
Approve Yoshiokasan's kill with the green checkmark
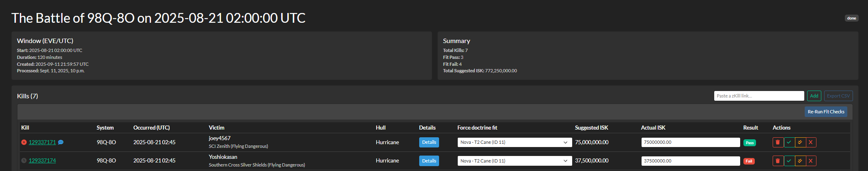(x=789, y=161)
